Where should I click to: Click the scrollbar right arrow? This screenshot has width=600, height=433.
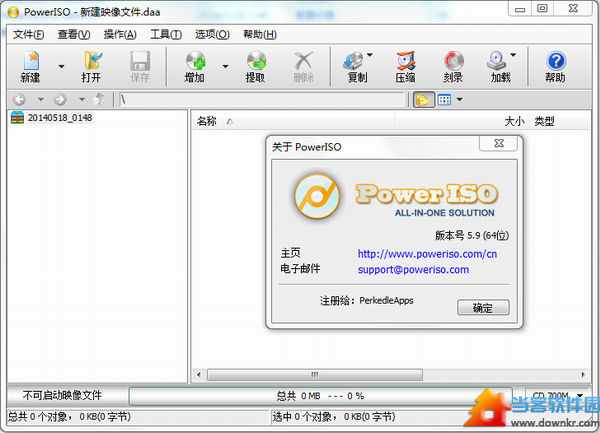pos(583,374)
